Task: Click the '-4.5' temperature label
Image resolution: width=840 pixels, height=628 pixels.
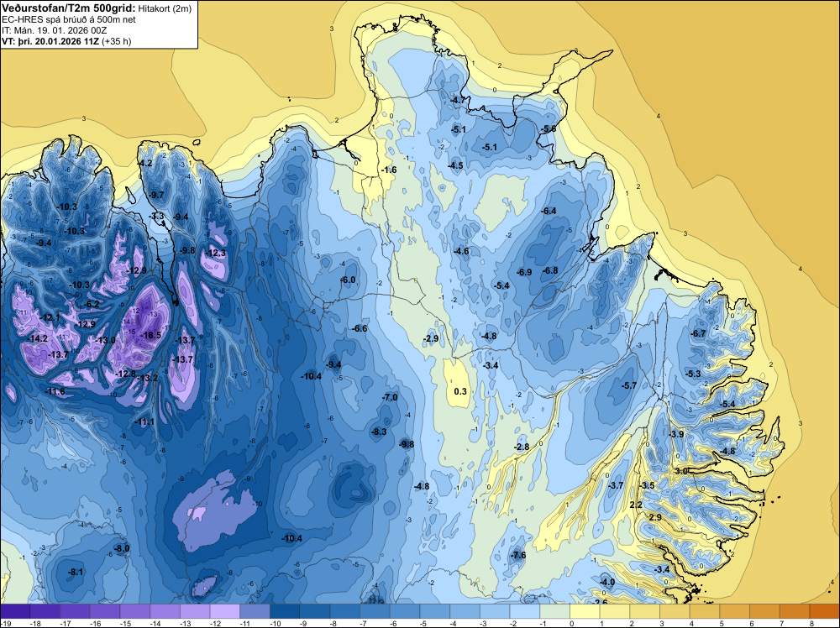Action: click(455, 165)
